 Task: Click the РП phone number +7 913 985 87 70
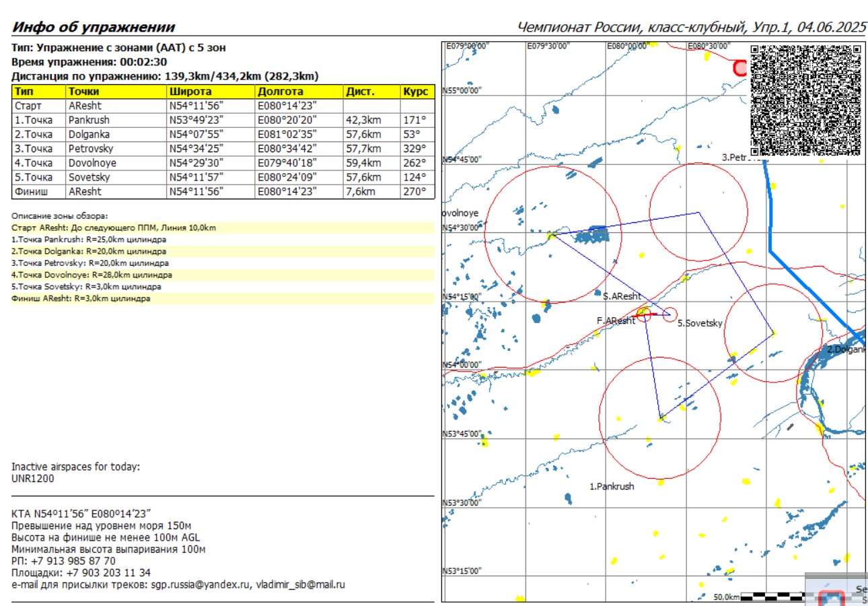point(73,560)
